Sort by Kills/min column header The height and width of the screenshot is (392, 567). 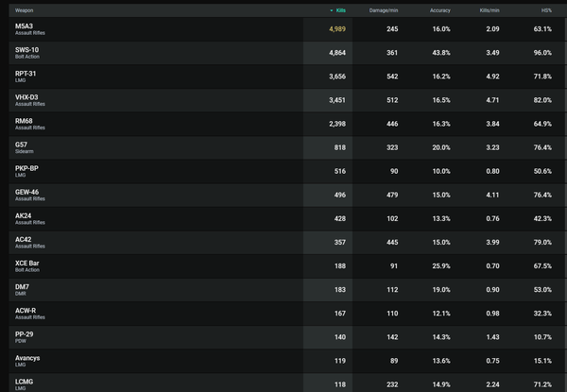490,10
